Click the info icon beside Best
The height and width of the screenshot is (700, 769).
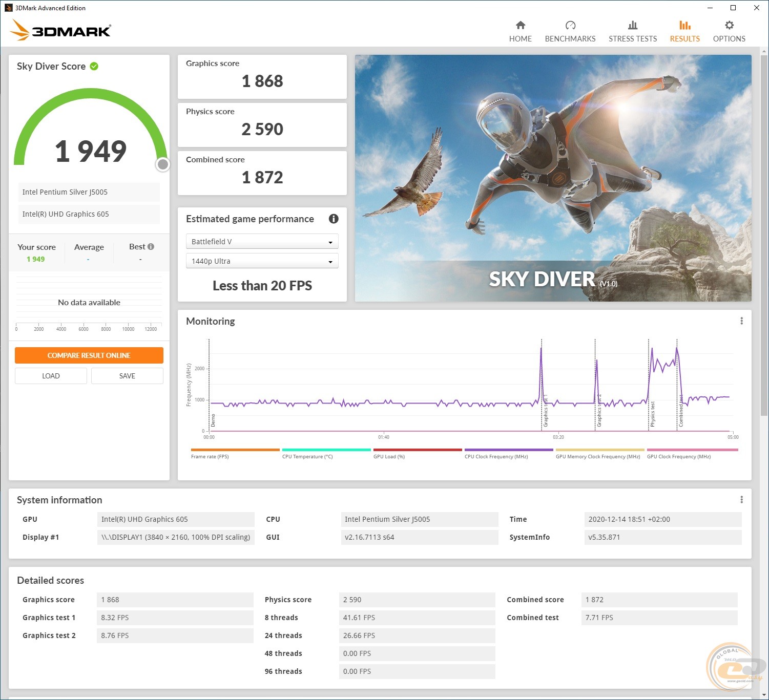pyautogui.click(x=151, y=247)
